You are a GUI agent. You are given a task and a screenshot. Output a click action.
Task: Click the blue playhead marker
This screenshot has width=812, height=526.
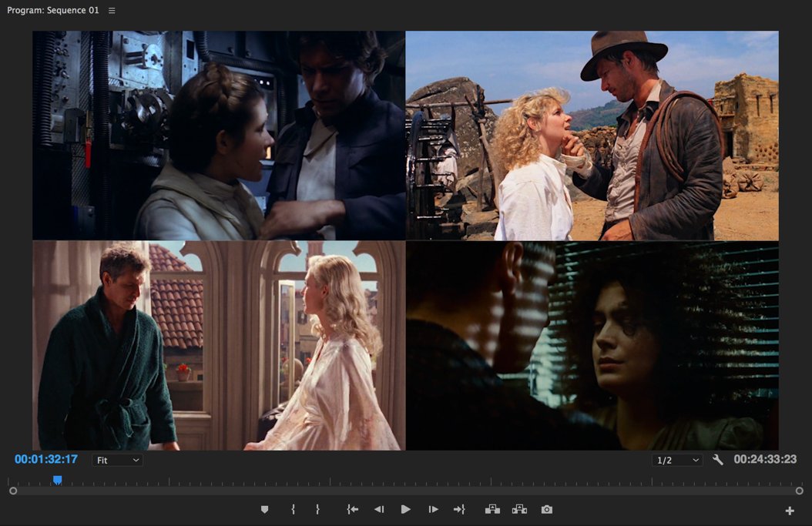tap(58, 481)
